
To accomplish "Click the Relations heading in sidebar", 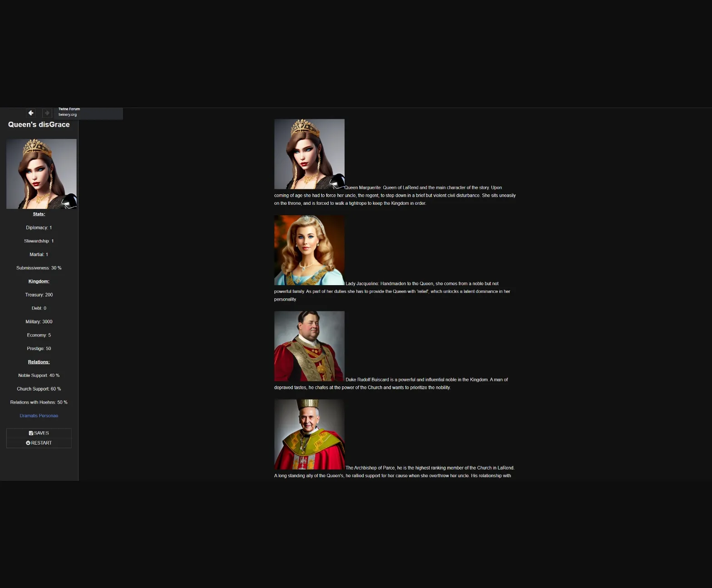I will pos(39,362).
